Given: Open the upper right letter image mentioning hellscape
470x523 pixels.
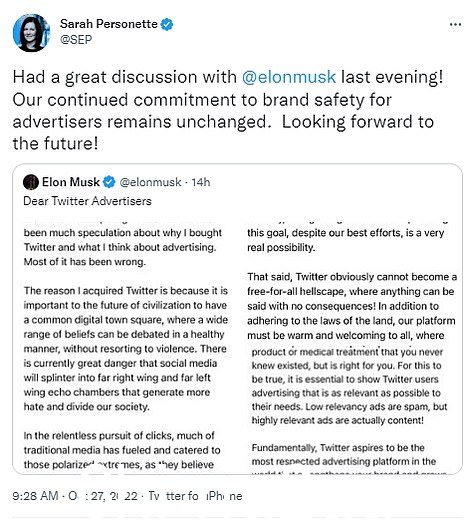Looking at the screenshot, I should pos(352,281).
